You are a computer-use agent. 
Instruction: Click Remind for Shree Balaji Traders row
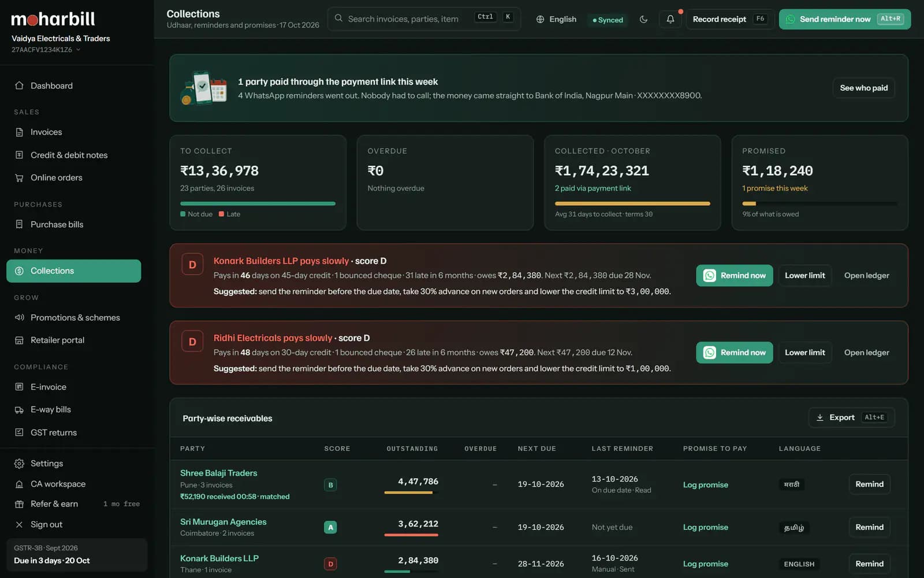(x=869, y=484)
